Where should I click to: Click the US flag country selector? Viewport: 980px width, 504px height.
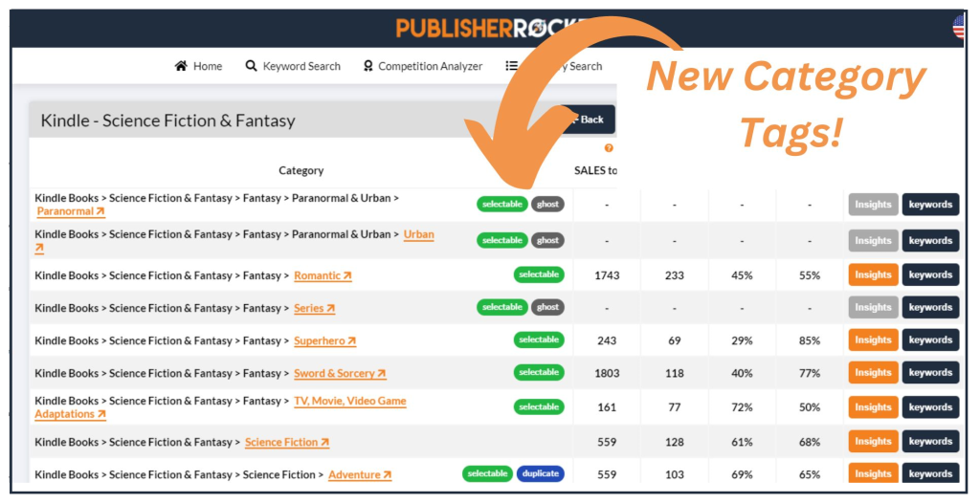pos(959,27)
